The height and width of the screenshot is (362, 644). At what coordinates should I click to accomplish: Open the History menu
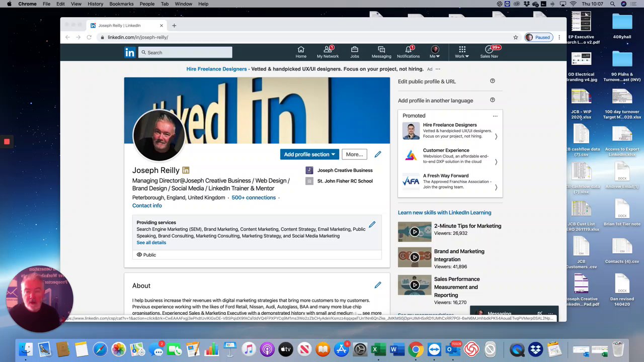click(x=95, y=4)
